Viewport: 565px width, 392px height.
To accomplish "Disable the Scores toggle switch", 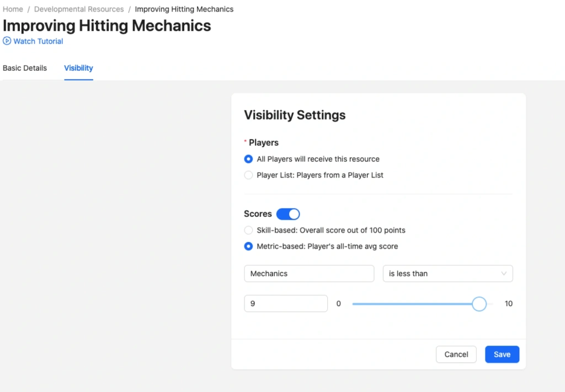I will point(288,214).
